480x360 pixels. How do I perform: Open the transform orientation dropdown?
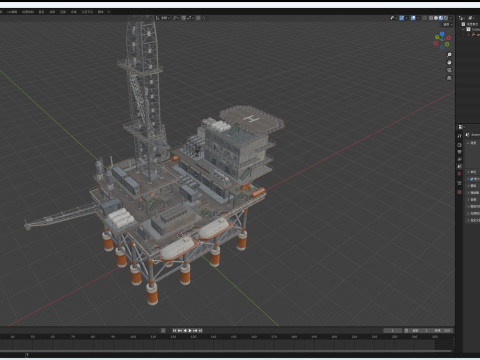point(164,18)
